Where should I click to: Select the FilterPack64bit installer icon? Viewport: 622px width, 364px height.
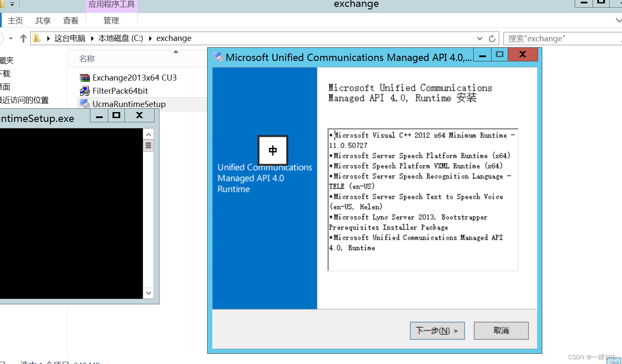click(85, 91)
